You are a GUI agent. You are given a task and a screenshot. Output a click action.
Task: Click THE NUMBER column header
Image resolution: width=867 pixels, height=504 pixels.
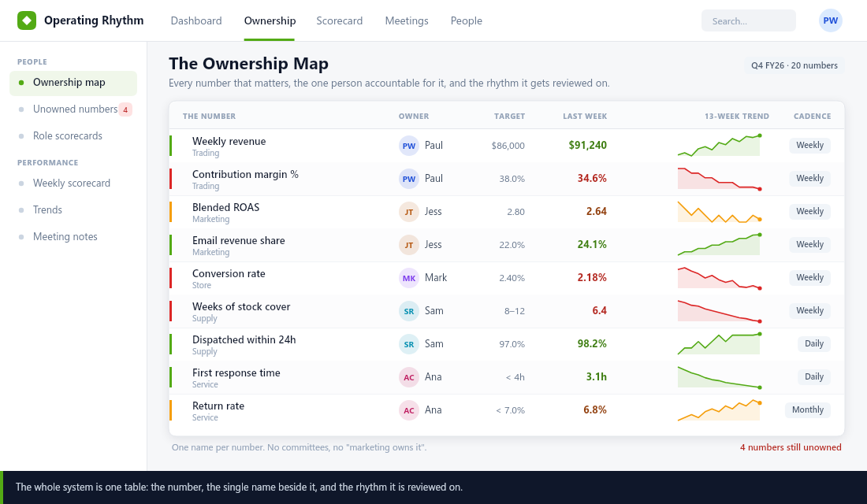click(x=209, y=117)
